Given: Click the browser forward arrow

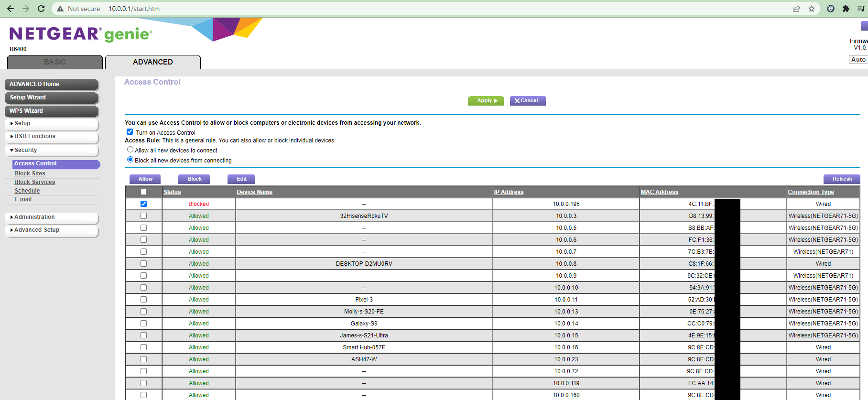Looking at the screenshot, I should pyautogui.click(x=26, y=9).
